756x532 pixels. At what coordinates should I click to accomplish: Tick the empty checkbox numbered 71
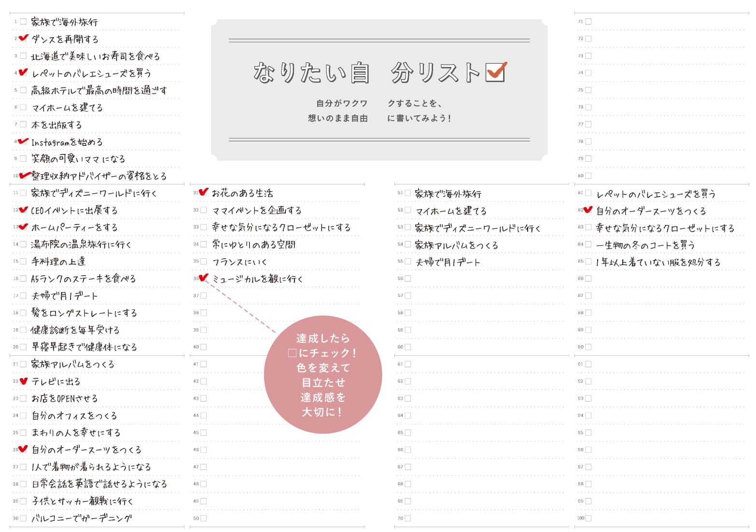click(588, 22)
